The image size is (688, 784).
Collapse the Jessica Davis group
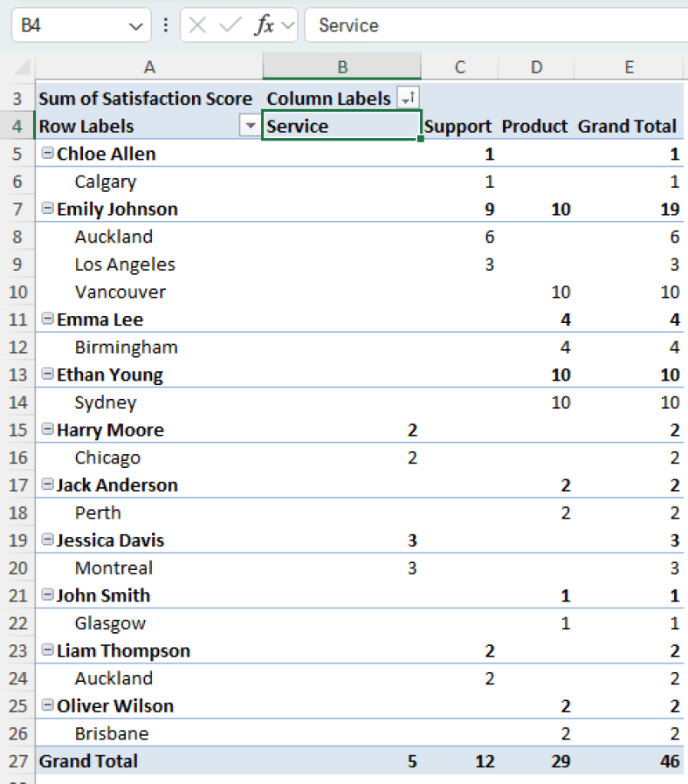[x=47, y=540]
